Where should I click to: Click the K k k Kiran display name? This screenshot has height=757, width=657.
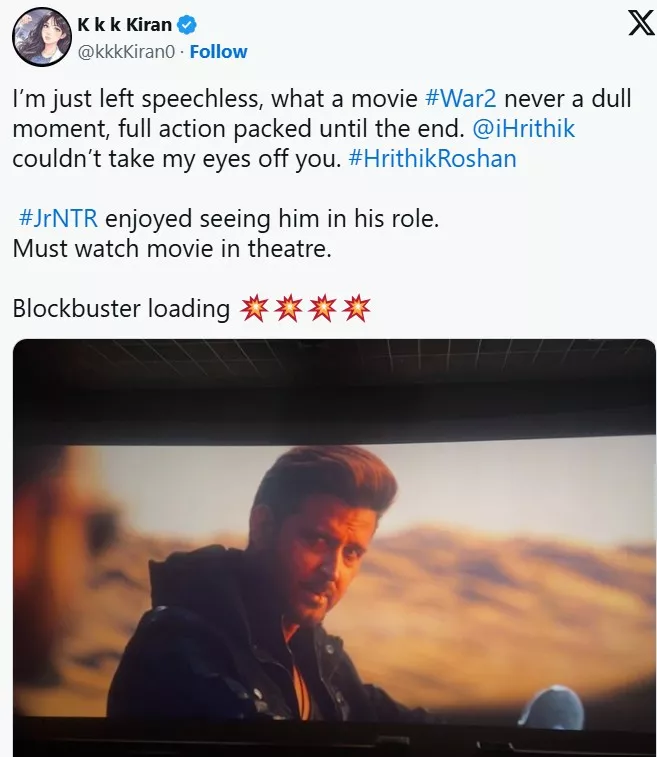[123, 26]
